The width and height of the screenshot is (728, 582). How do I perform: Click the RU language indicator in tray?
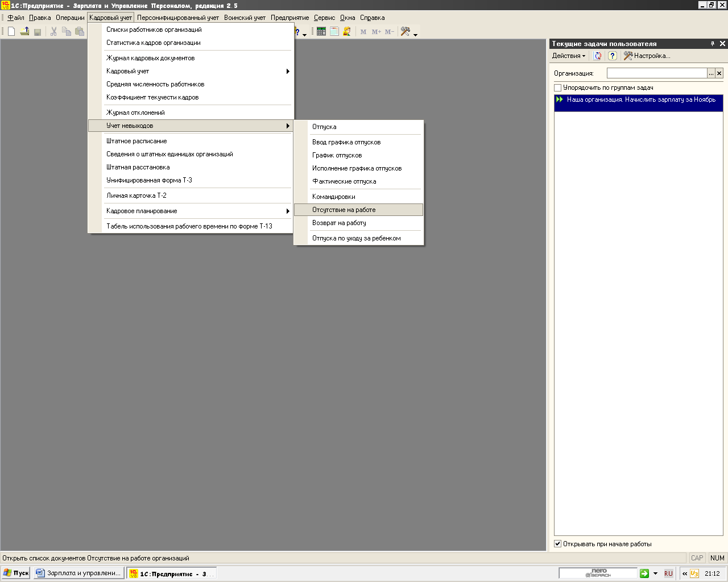(x=668, y=573)
